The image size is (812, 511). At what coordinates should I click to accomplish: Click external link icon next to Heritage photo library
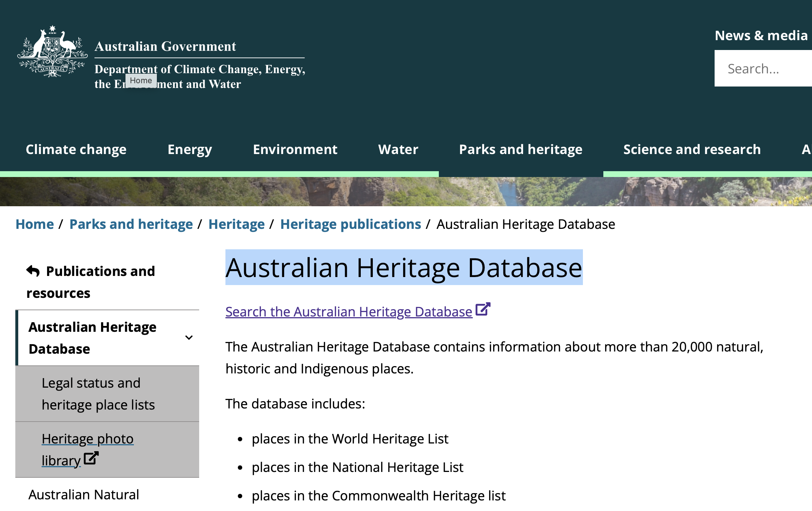click(91, 458)
